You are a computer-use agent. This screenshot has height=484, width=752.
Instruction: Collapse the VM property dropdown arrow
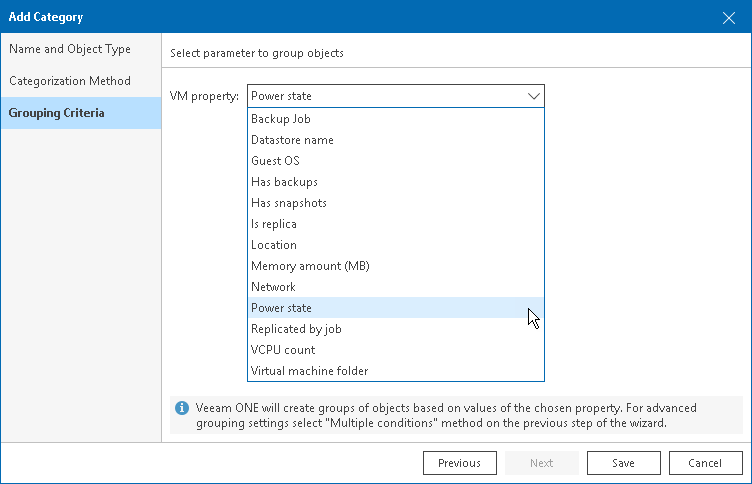tap(533, 97)
